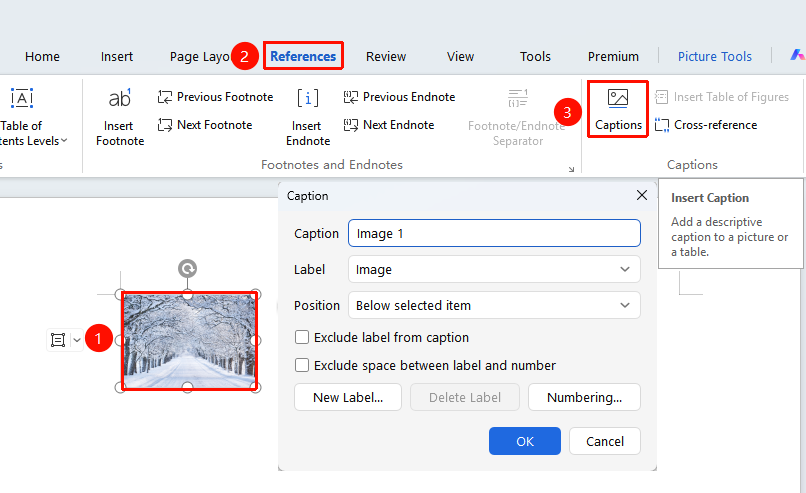The width and height of the screenshot is (806, 493).
Task: Click the Table of Contents Levels icon
Action: click(22, 98)
